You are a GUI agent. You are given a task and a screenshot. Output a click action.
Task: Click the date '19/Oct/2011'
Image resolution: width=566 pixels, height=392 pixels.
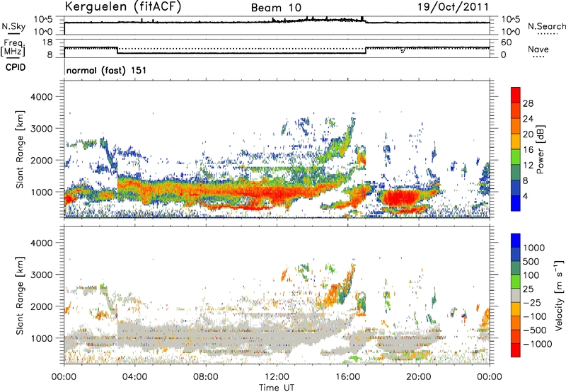pos(453,7)
